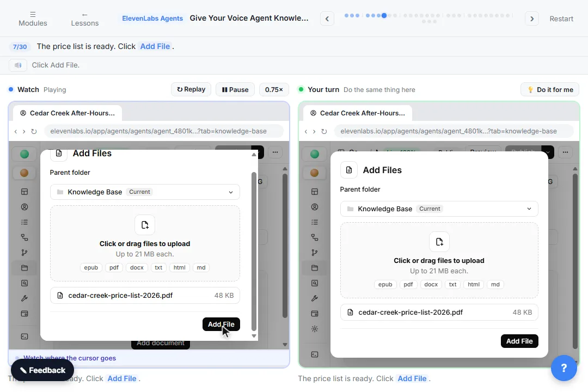
Task: Click the green avatar in Your turn sidebar
Action: coord(315,154)
